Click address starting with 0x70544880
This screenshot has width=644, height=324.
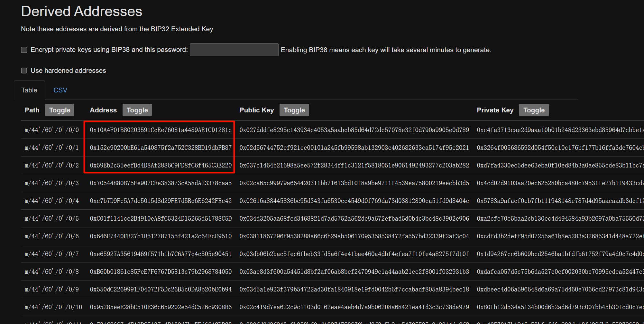click(161, 183)
